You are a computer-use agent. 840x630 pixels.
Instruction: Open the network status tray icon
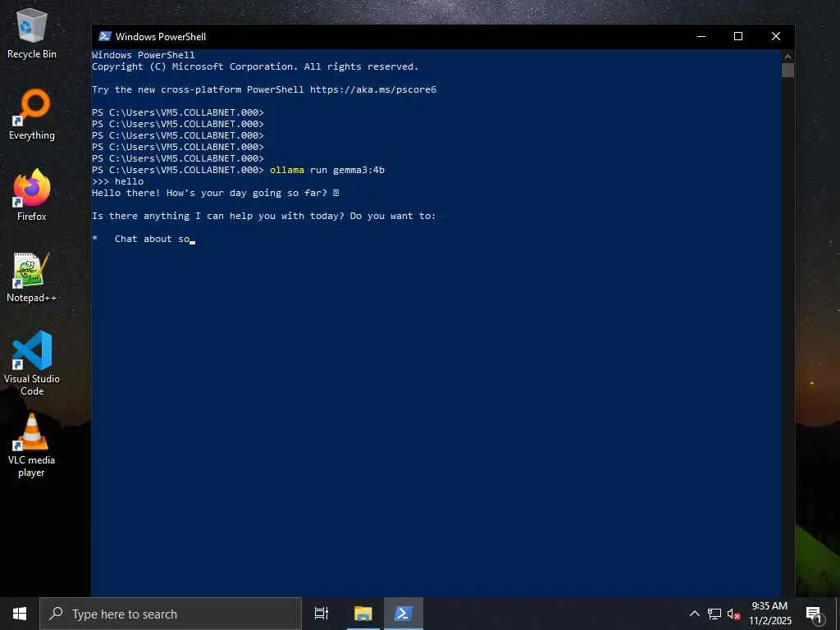[714, 614]
